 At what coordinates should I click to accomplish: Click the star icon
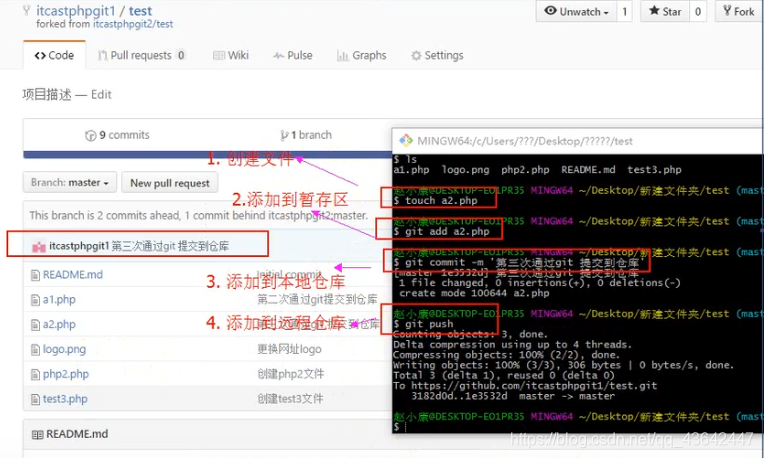654,11
